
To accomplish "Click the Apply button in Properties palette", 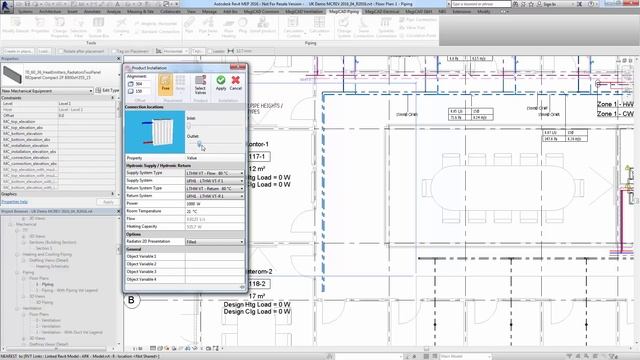I will point(108,202).
